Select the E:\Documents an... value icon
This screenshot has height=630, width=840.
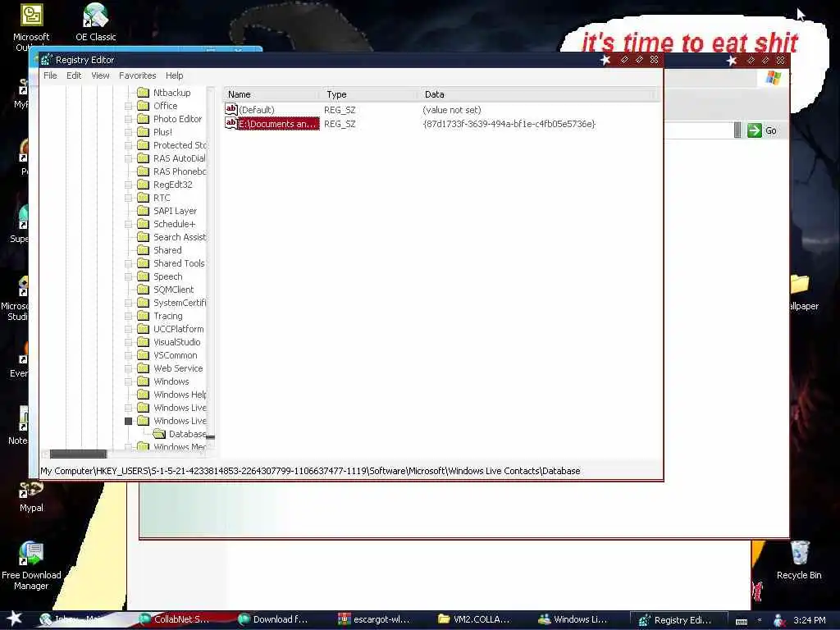pos(231,123)
